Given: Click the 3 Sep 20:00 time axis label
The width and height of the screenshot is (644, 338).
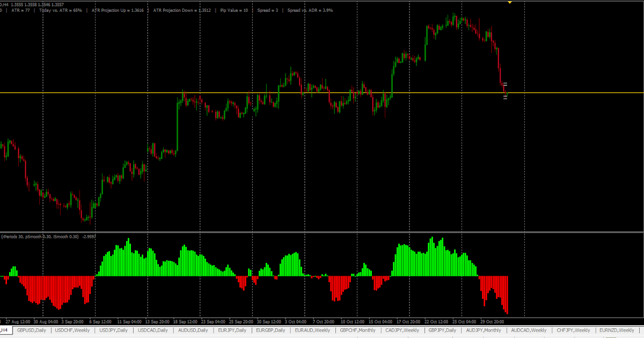Looking at the screenshot, I should 72,322.
